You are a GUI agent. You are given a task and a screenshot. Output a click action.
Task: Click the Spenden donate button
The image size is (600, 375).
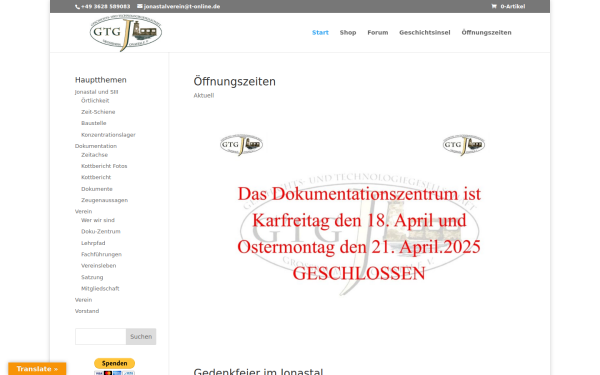click(x=114, y=363)
